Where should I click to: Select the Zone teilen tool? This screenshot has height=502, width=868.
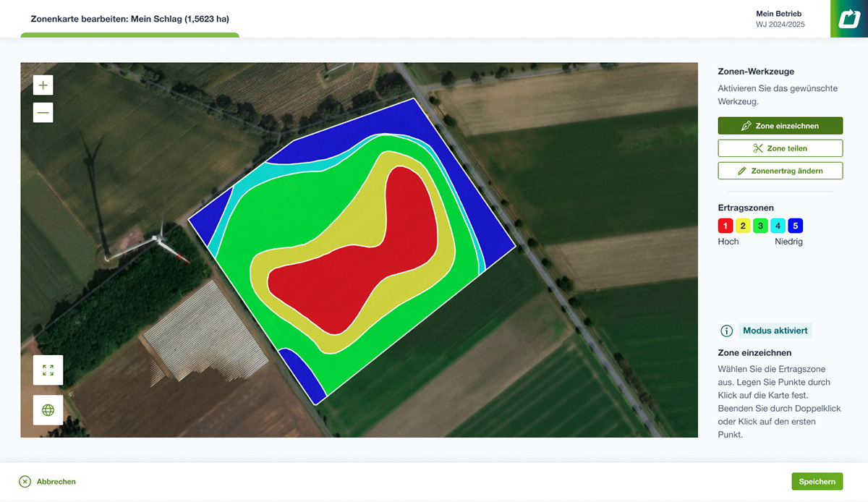[780, 148]
